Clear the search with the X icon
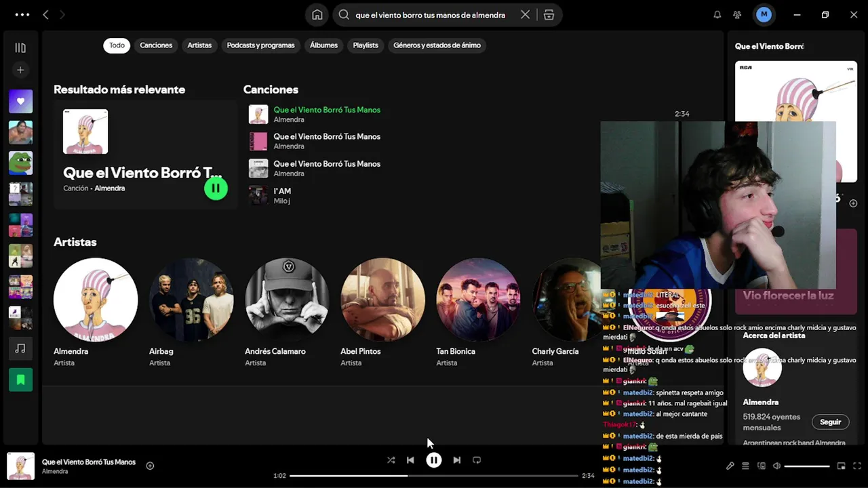The height and width of the screenshot is (488, 868). (x=525, y=15)
